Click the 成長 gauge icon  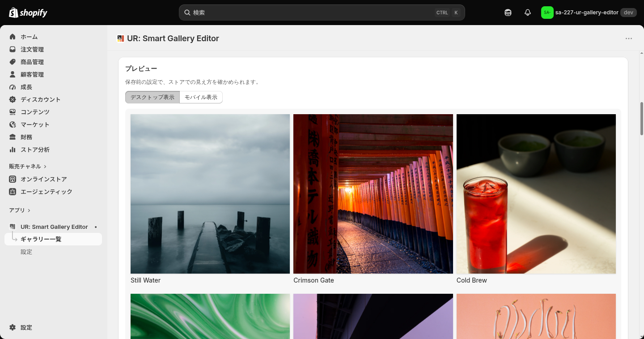(13, 87)
